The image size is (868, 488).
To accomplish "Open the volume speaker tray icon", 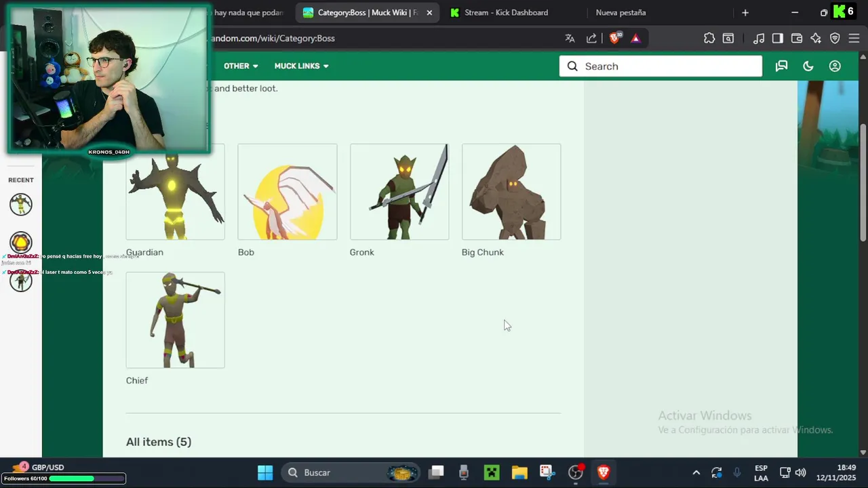I will tap(801, 472).
